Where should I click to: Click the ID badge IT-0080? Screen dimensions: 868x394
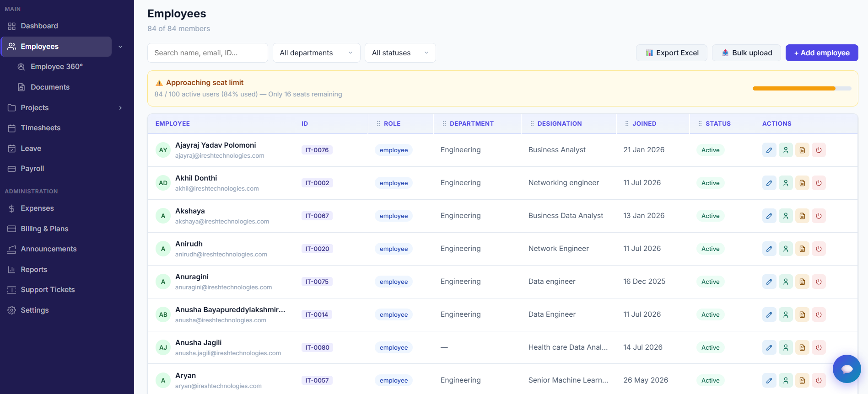(x=318, y=347)
